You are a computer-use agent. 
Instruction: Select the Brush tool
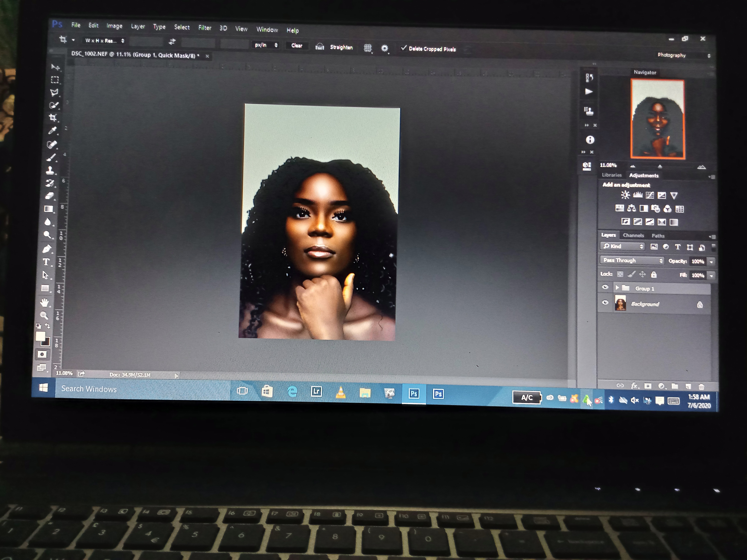[51, 157]
